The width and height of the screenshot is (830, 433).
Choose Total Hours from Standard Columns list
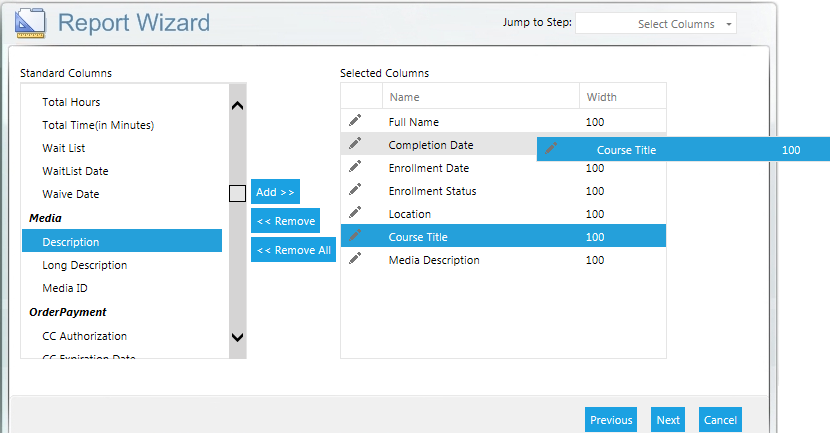point(71,102)
